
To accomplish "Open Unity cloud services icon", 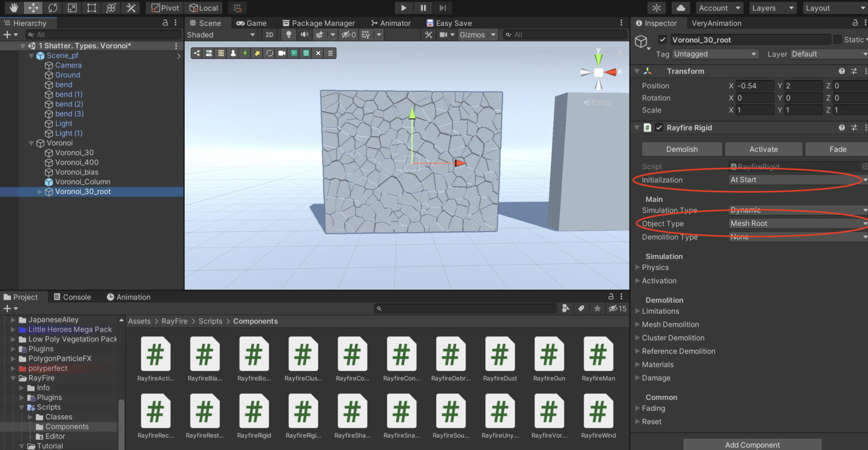I will (681, 8).
